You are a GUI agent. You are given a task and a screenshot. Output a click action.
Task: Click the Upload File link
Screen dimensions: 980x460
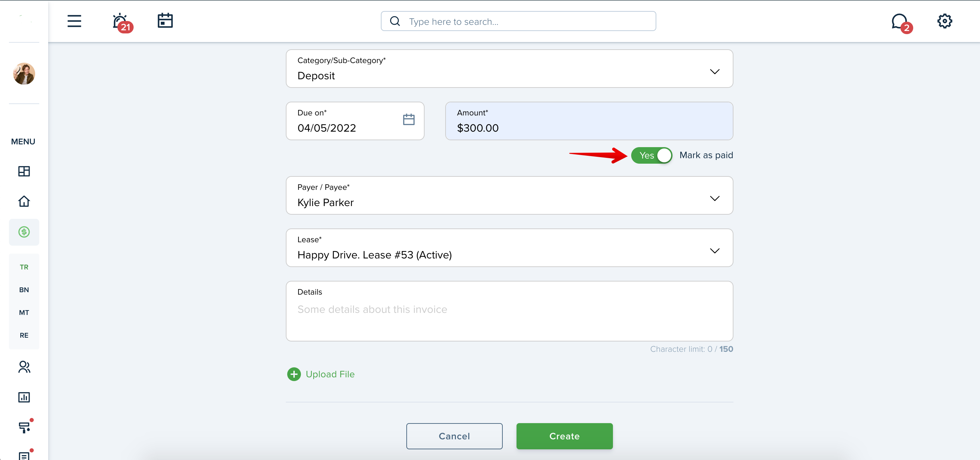pyautogui.click(x=330, y=374)
